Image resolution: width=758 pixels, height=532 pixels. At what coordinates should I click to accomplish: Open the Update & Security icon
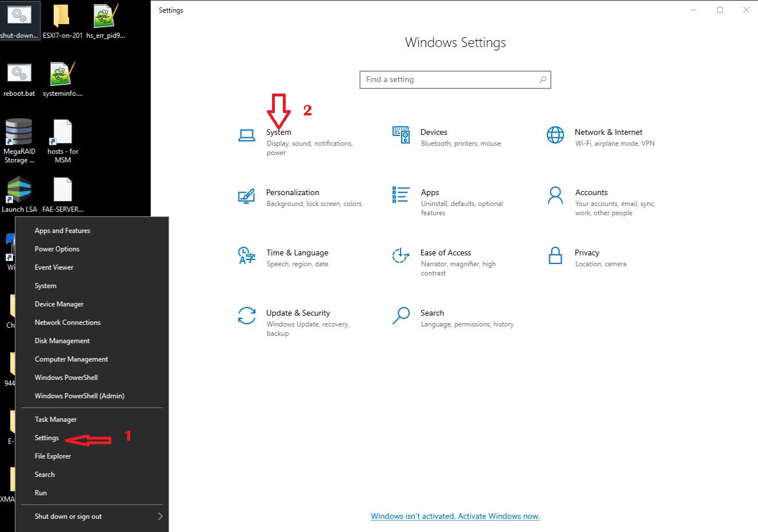click(x=247, y=316)
